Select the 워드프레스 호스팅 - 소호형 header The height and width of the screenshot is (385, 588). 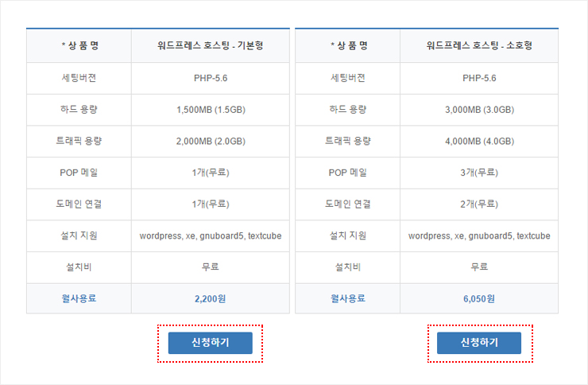coord(479,46)
